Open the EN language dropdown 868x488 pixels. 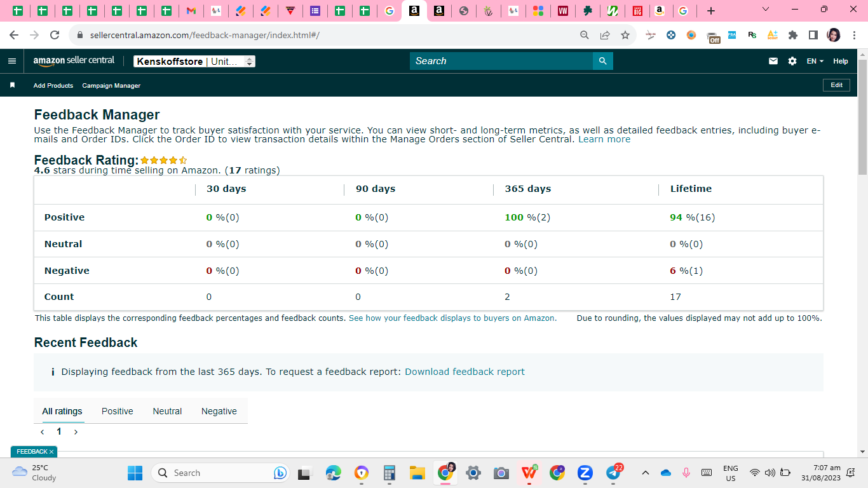(x=815, y=61)
